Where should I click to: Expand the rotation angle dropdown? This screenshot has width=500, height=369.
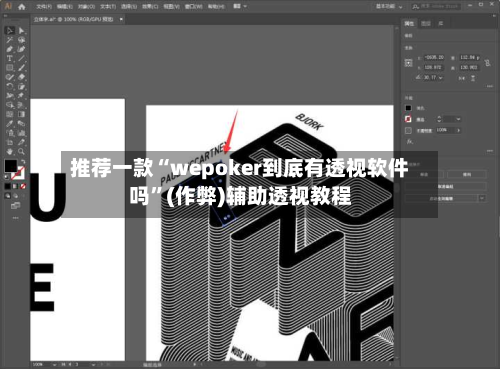point(441,78)
